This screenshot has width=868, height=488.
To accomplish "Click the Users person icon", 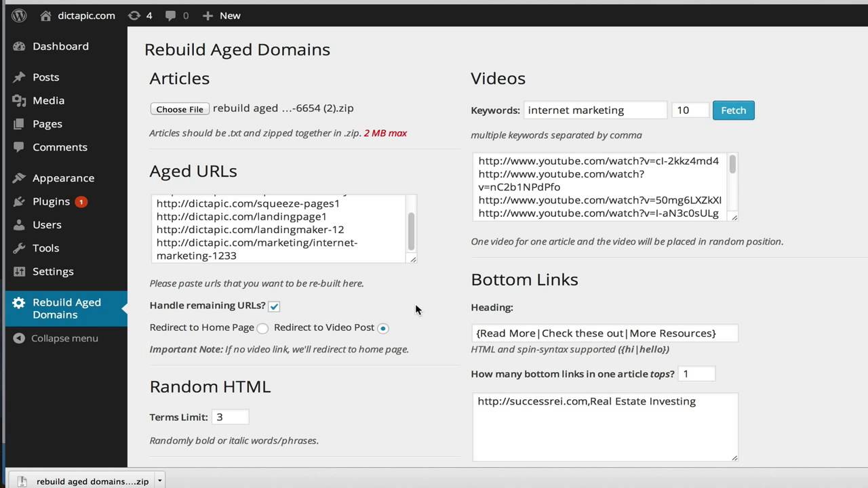I will pos(19,224).
